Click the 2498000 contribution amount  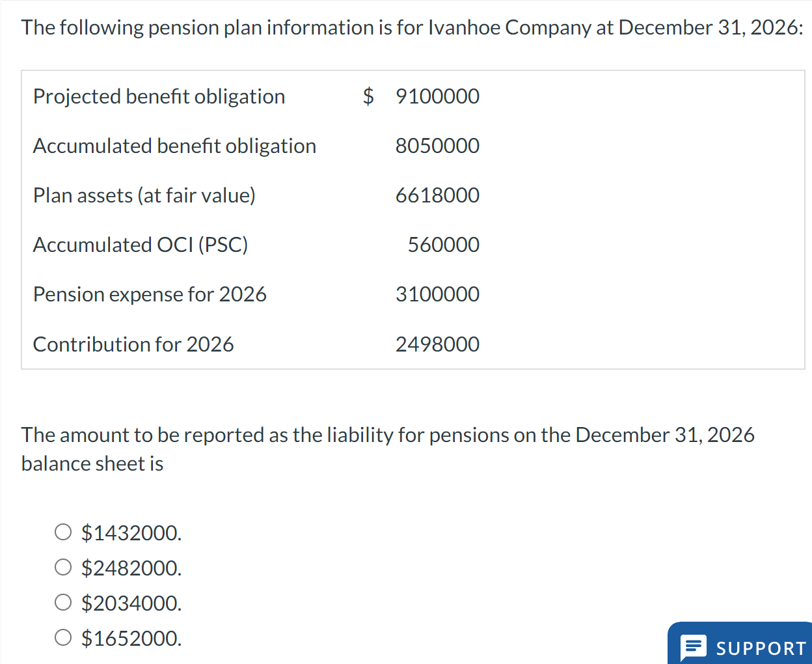[437, 344]
